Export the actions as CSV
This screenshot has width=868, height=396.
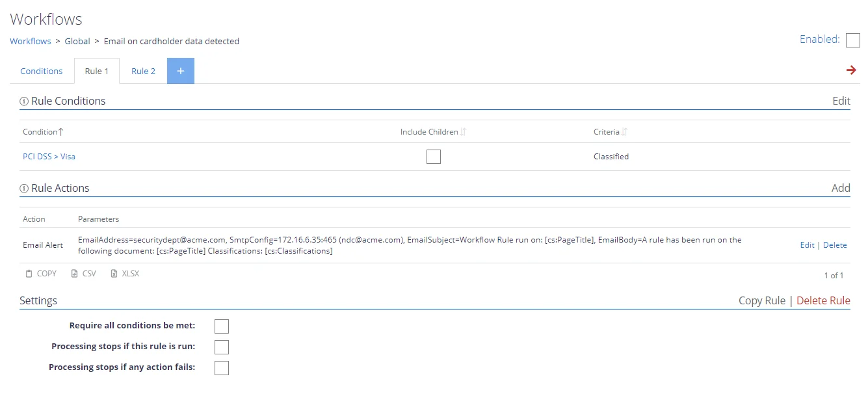click(83, 274)
